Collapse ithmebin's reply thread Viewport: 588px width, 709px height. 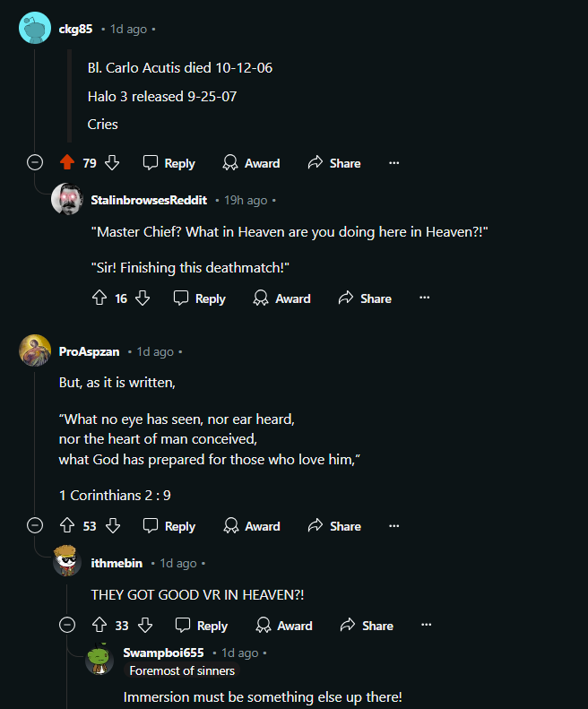(67, 626)
